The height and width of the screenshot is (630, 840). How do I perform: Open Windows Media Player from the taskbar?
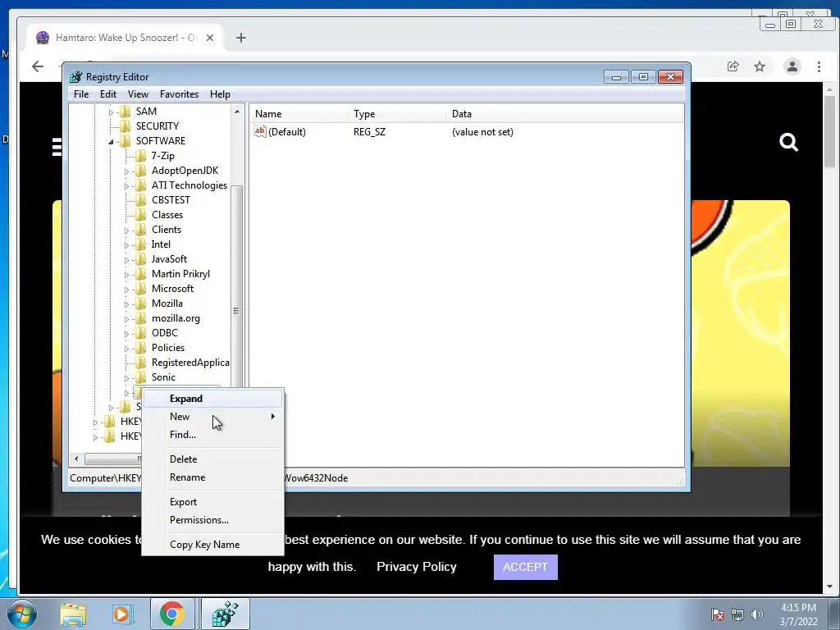pyautogui.click(x=121, y=614)
